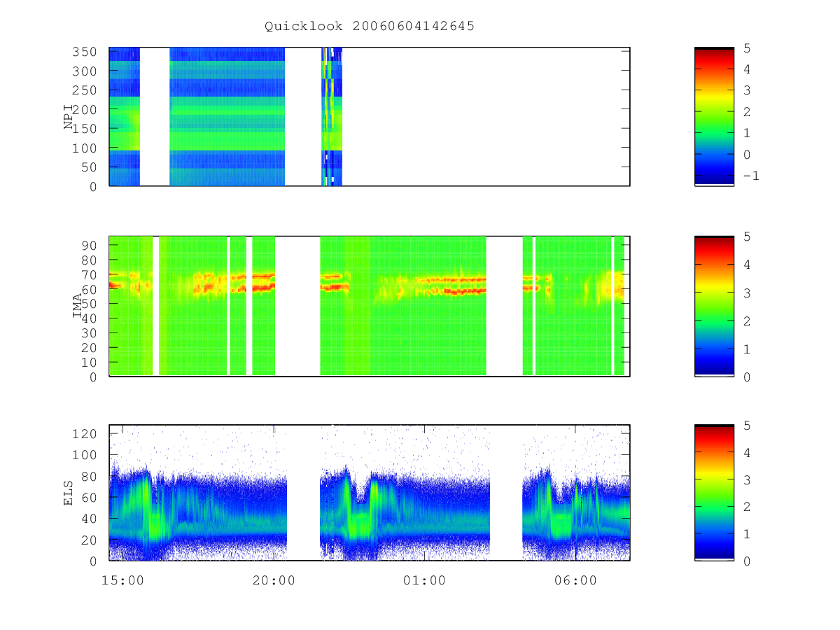Click the 90 tick on IMA axis

(90, 244)
